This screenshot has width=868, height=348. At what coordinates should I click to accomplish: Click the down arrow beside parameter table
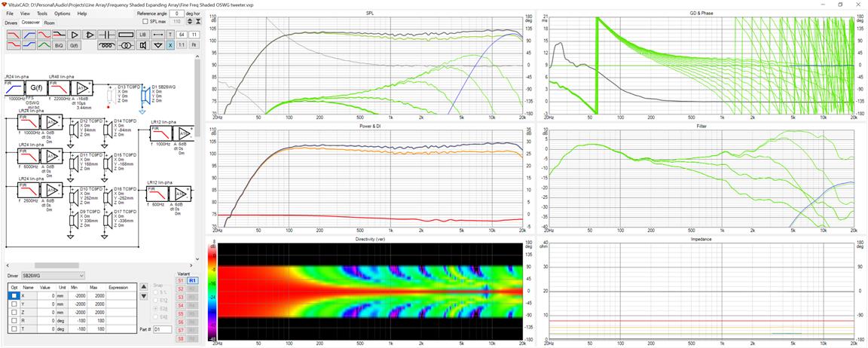143,296
